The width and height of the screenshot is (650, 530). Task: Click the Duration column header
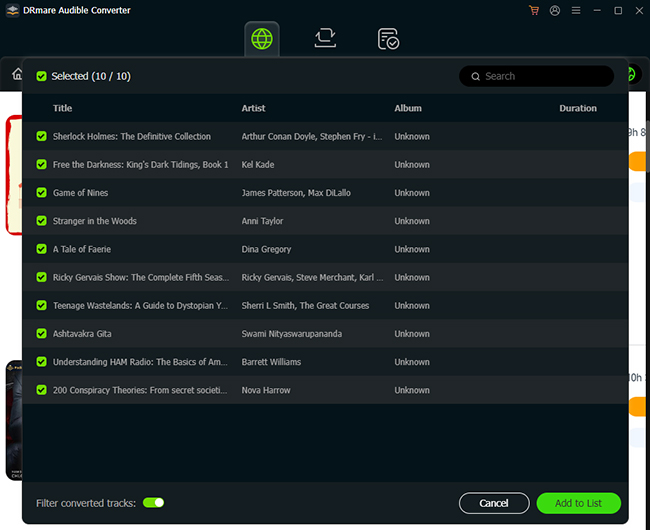pyautogui.click(x=578, y=108)
